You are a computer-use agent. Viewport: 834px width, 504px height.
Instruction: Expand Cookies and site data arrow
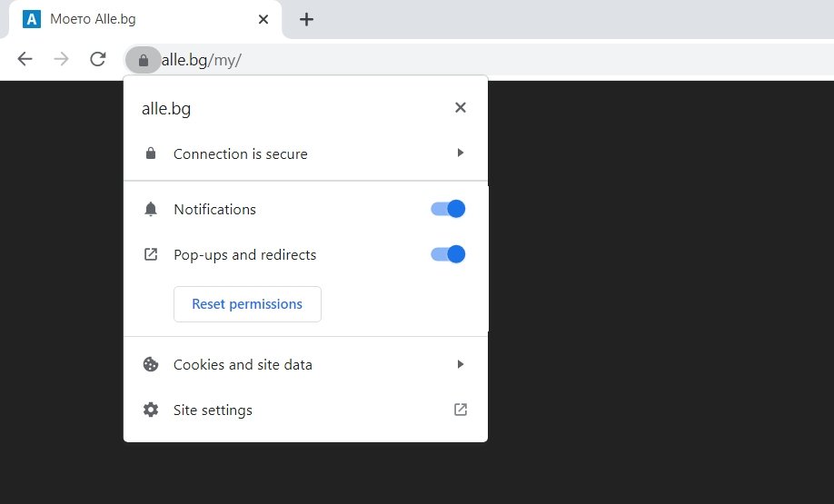click(x=461, y=364)
